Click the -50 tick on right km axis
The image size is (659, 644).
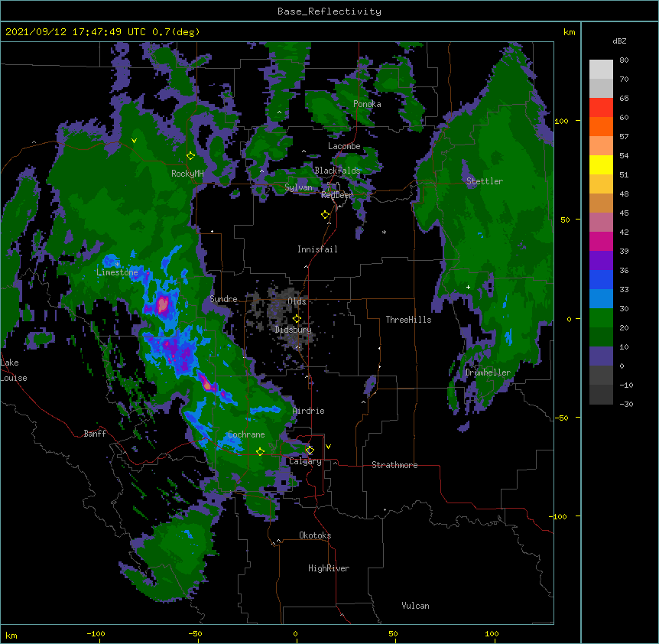pos(561,418)
